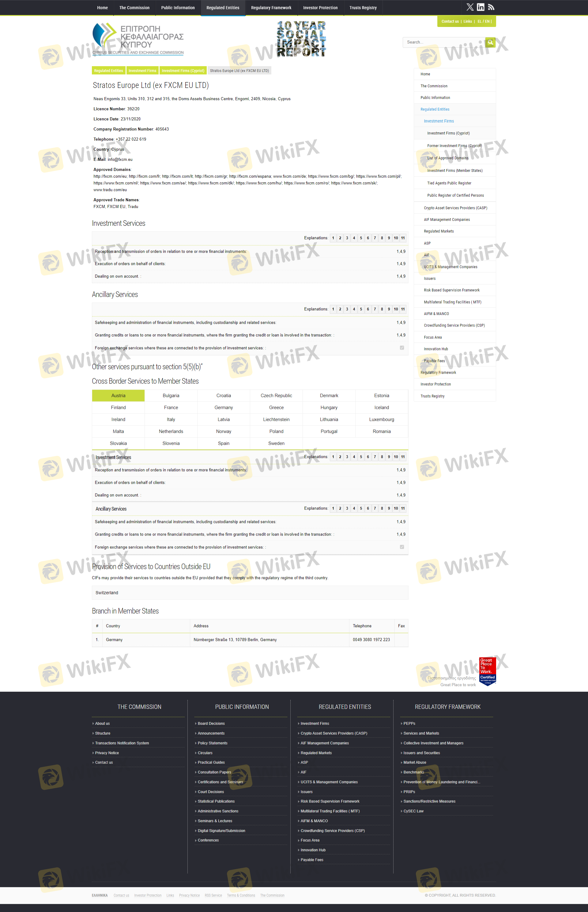588x912 pixels.
Task: Open the Regulated Entities top menu
Action: point(223,8)
